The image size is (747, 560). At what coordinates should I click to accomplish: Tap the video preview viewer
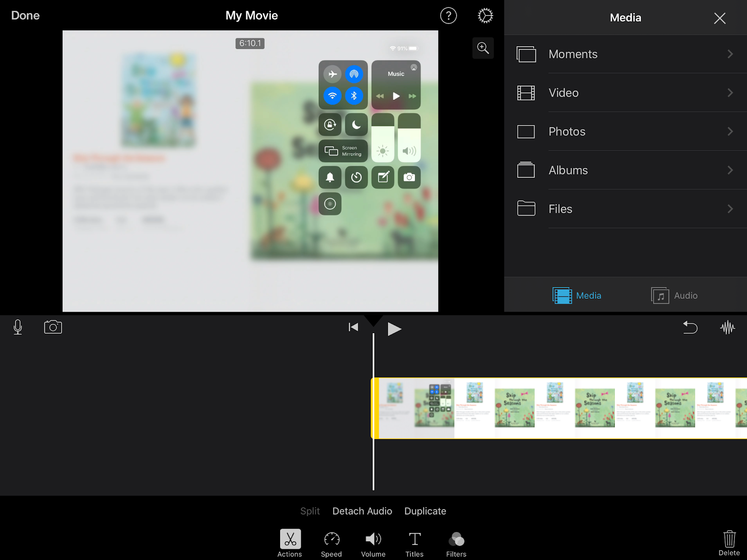[250, 171]
